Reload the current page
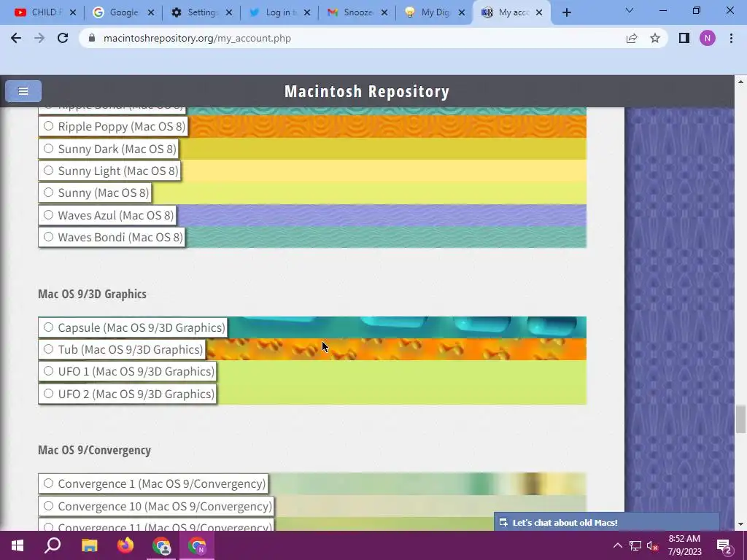747x560 pixels. [x=63, y=38]
